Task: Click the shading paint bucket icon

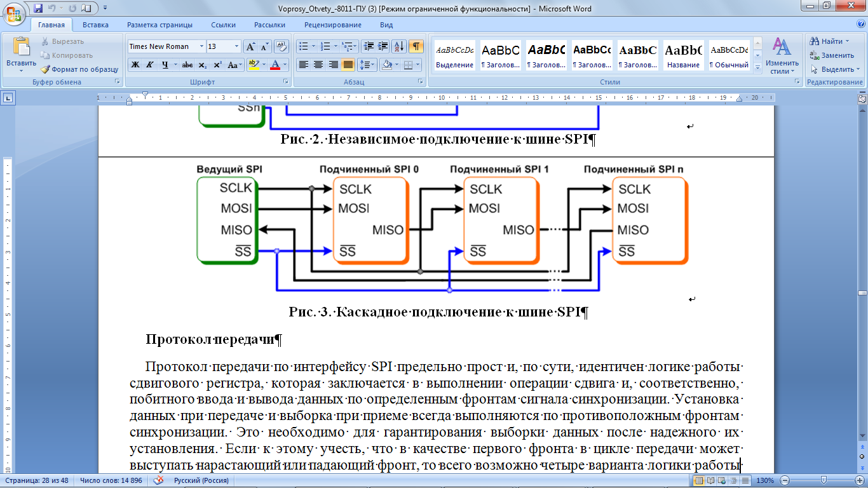Action: click(x=386, y=64)
